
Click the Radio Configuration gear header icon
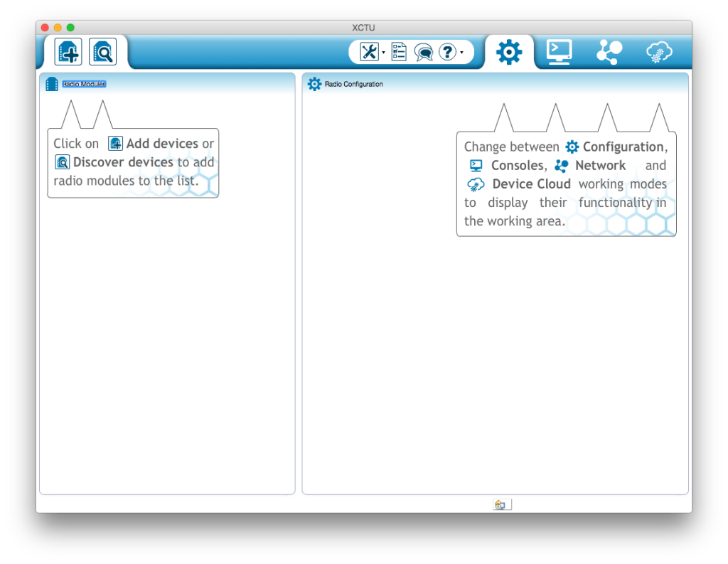[x=314, y=84]
